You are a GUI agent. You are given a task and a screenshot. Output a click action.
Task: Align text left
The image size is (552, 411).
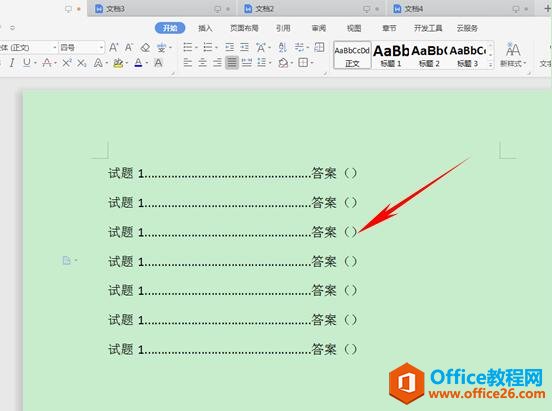coord(188,63)
